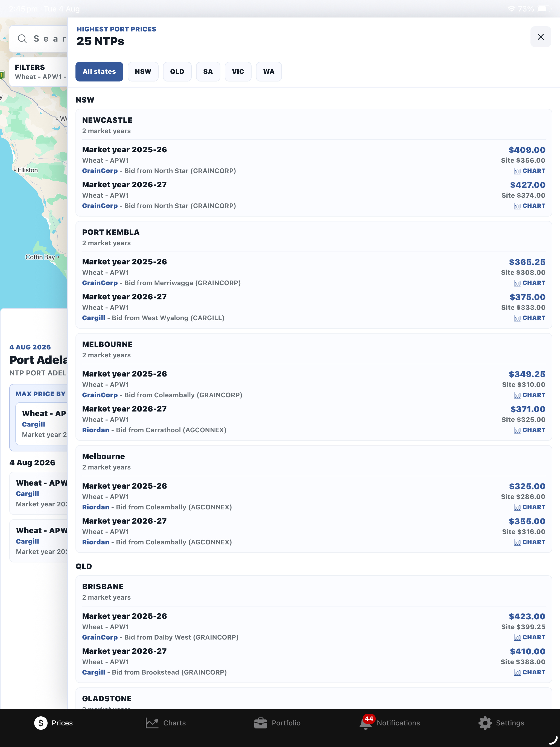Switch to the Charts tab
Image resolution: width=560 pixels, height=747 pixels.
click(x=165, y=723)
